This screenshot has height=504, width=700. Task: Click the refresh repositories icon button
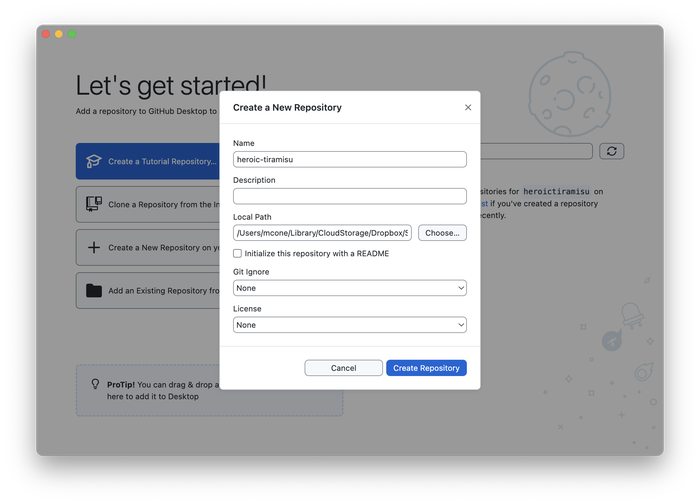coord(612,151)
